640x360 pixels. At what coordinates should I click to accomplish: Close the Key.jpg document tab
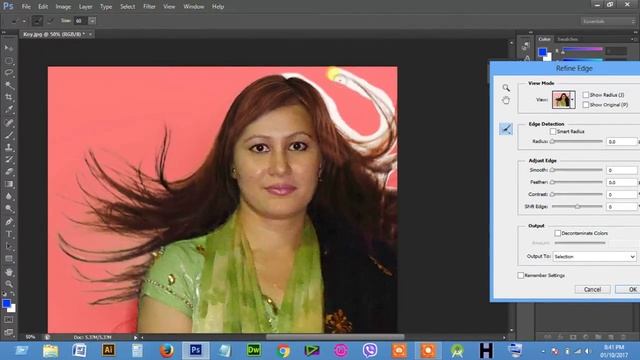click(90, 34)
